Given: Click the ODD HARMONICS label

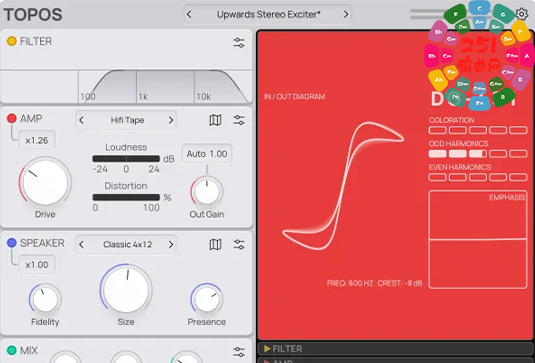Looking at the screenshot, I should [x=458, y=144].
